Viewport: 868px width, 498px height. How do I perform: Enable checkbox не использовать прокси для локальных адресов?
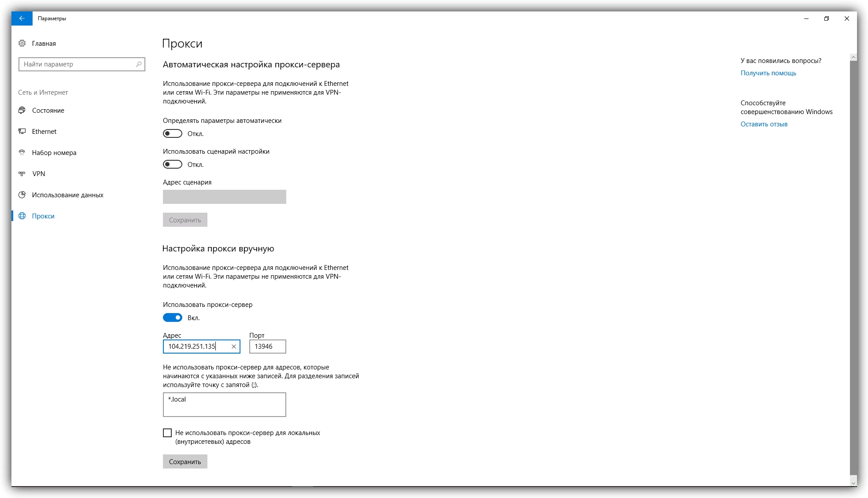point(167,432)
